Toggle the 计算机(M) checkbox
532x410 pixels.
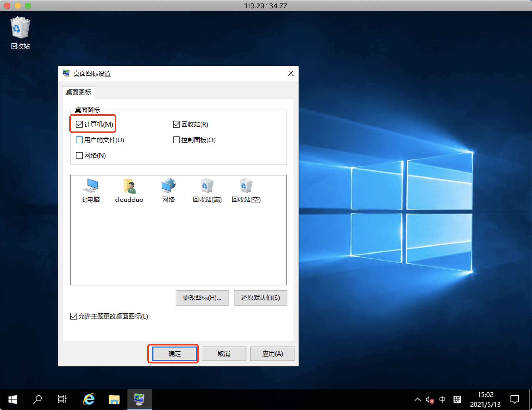79,124
